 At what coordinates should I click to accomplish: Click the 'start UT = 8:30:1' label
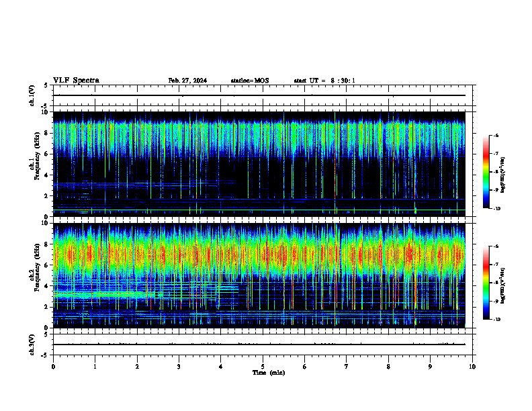[324, 81]
